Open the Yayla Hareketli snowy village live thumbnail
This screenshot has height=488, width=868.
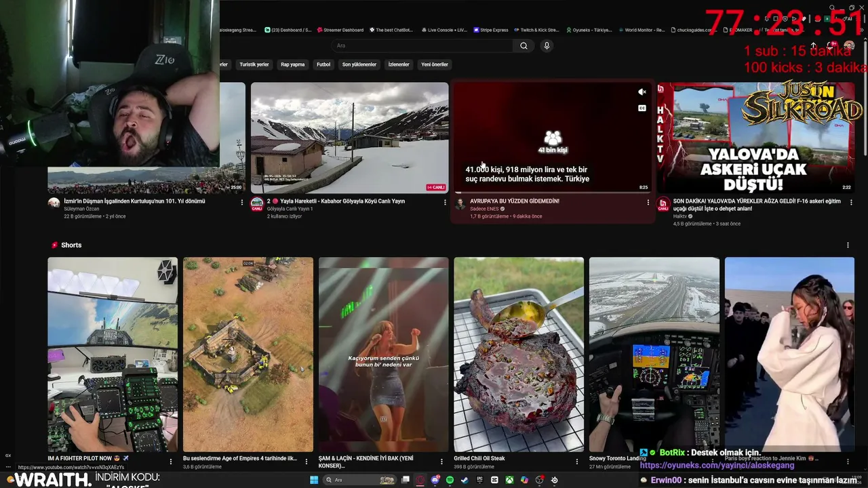click(x=349, y=138)
